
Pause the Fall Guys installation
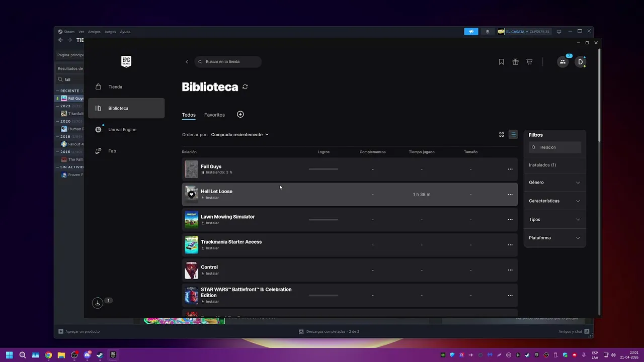(203, 172)
